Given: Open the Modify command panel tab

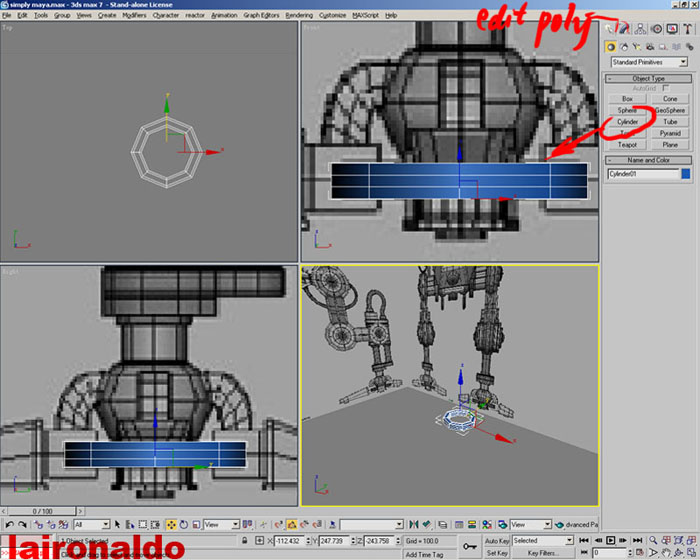Looking at the screenshot, I should [x=624, y=28].
